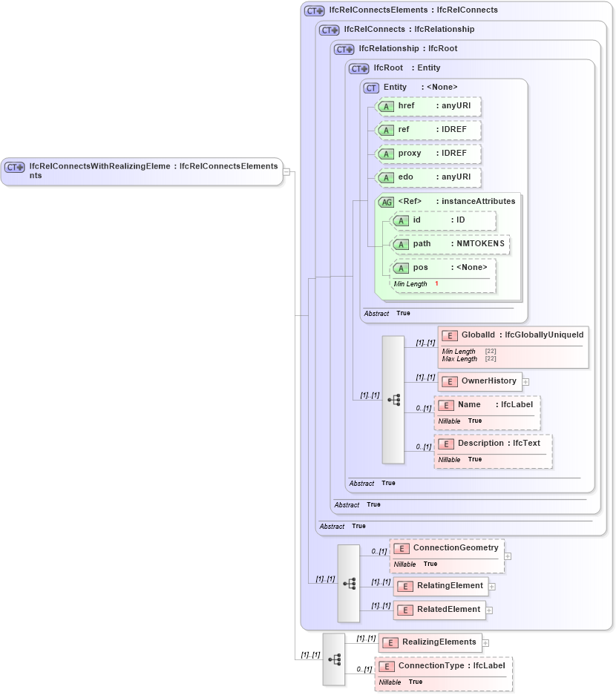Expand ConnectionGeometry via its plus button
The width and height of the screenshot is (616, 695).
pos(507,556)
